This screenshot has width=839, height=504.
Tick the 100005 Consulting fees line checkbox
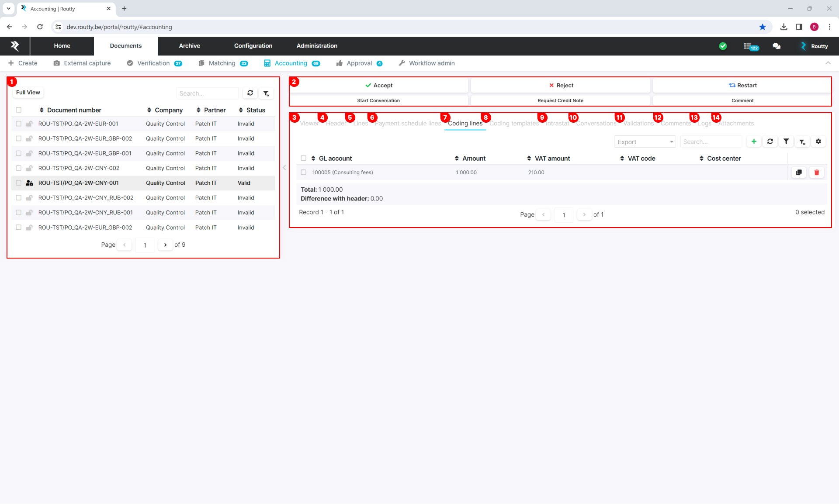pos(303,173)
